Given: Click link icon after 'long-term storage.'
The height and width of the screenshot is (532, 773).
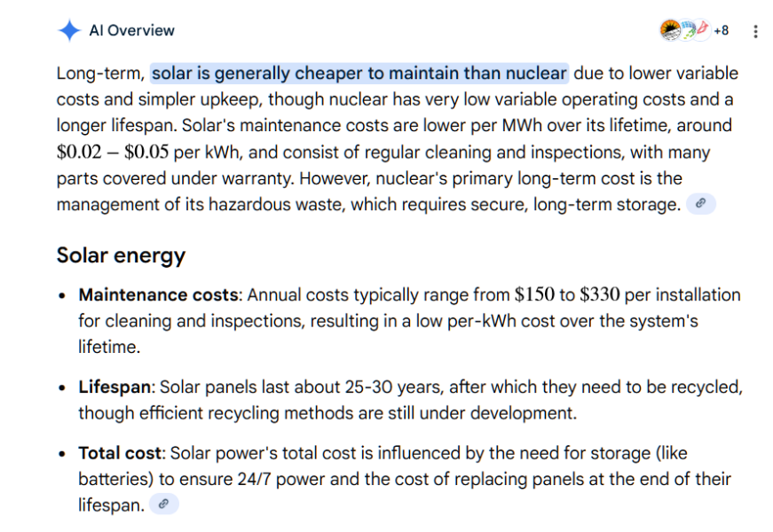Looking at the screenshot, I should pyautogui.click(x=700, y=204).
